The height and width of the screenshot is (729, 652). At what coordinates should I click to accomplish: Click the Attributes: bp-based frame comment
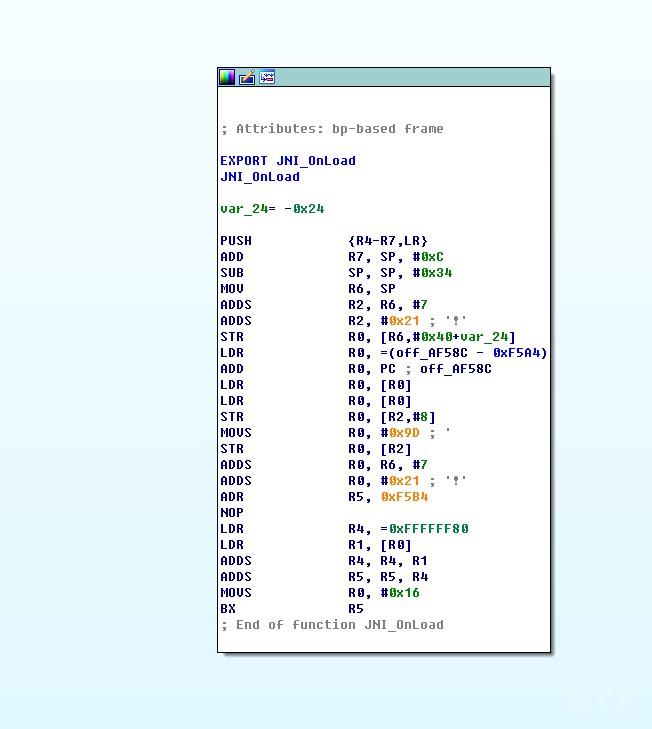(x=332, y=129)
